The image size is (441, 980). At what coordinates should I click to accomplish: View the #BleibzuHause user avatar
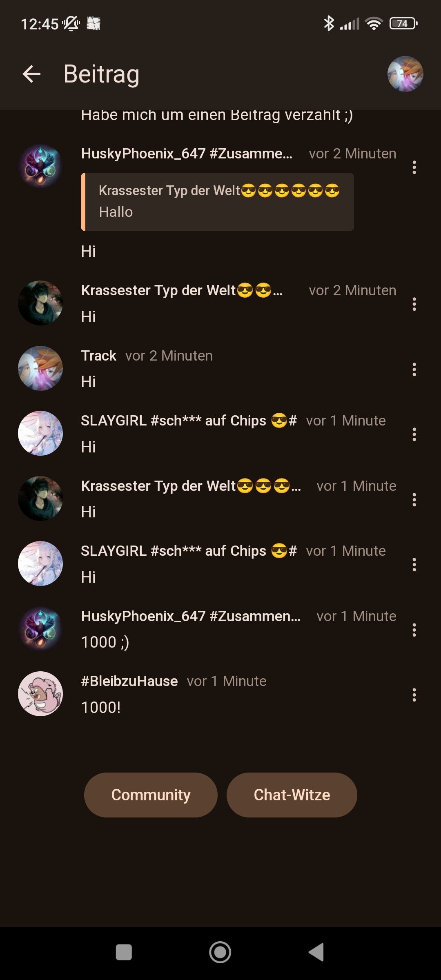40,694
